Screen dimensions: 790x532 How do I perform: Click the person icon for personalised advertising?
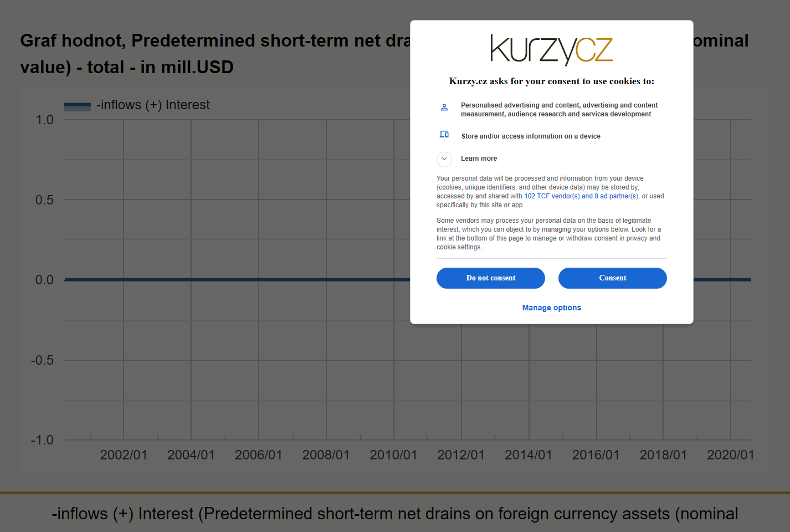click(x=444, y=107)
